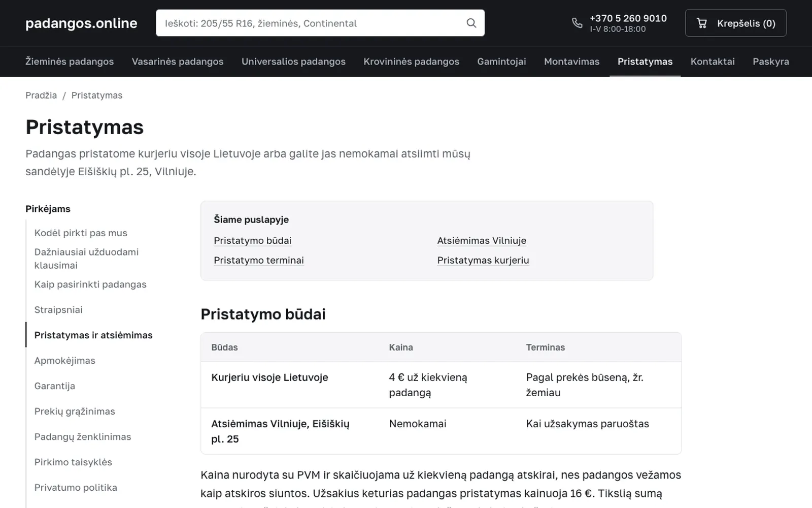
Task: Click the Pristatymo būdai heading
Action: [263, 314]
